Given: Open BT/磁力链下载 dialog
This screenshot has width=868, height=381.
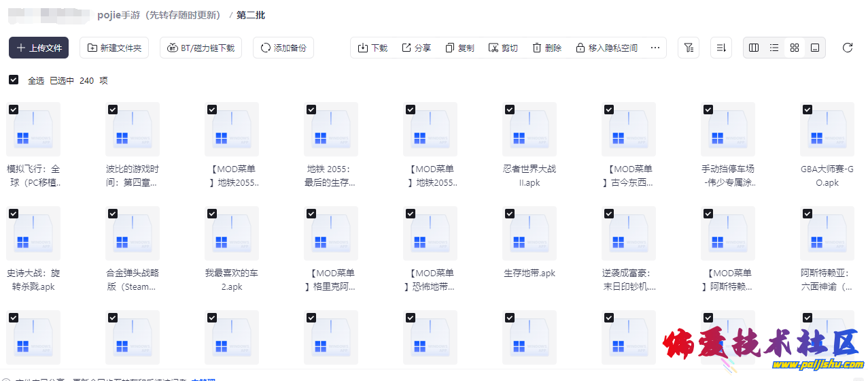Looking at the screenshot, I should click(201, 48).
